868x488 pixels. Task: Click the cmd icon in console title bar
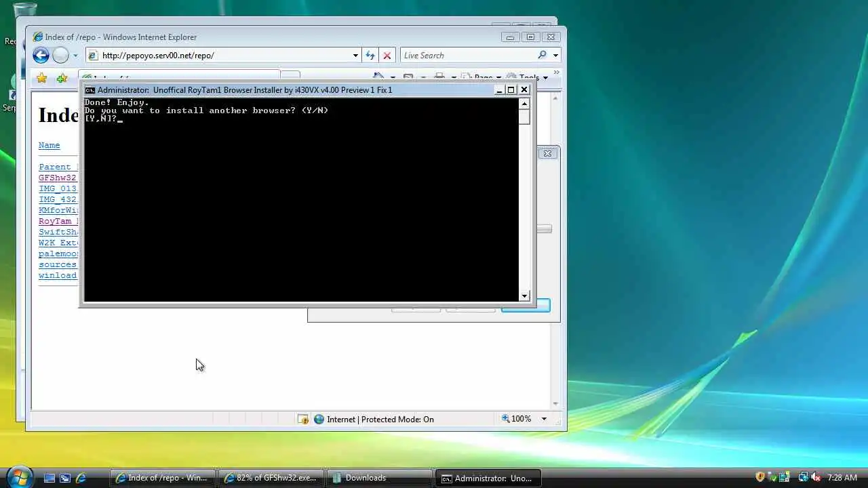point(90,89)
